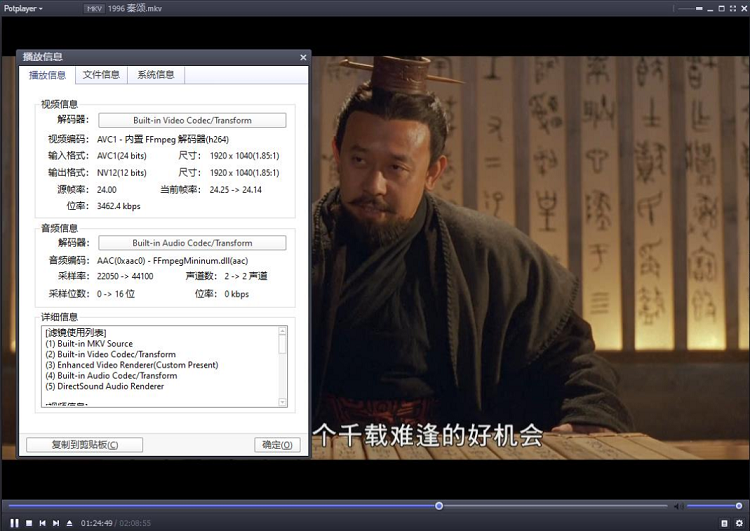Pause the video playback

click(x=15, y=522)
